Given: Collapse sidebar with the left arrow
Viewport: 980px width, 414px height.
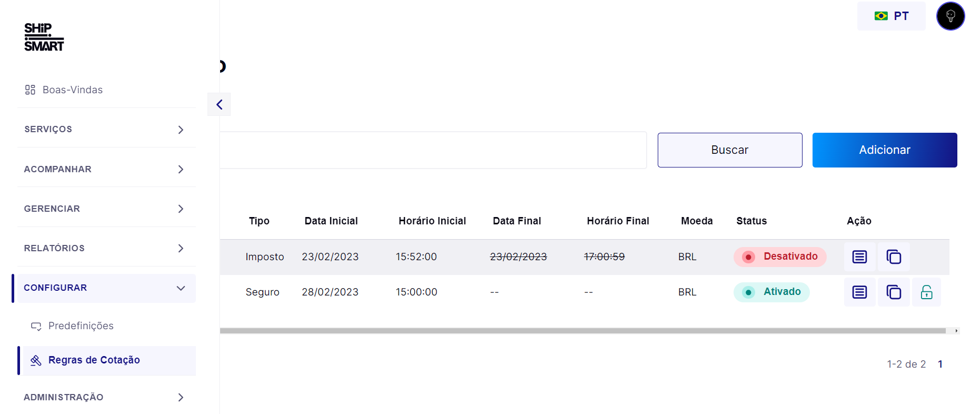Looking at the screenshot, I should (x=219, y=104).
